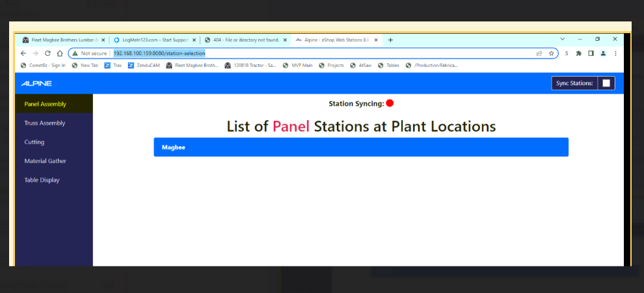Close the Fleet Magbee Brothers Lumber tab
644x293 pixels.
pos(103,40)
